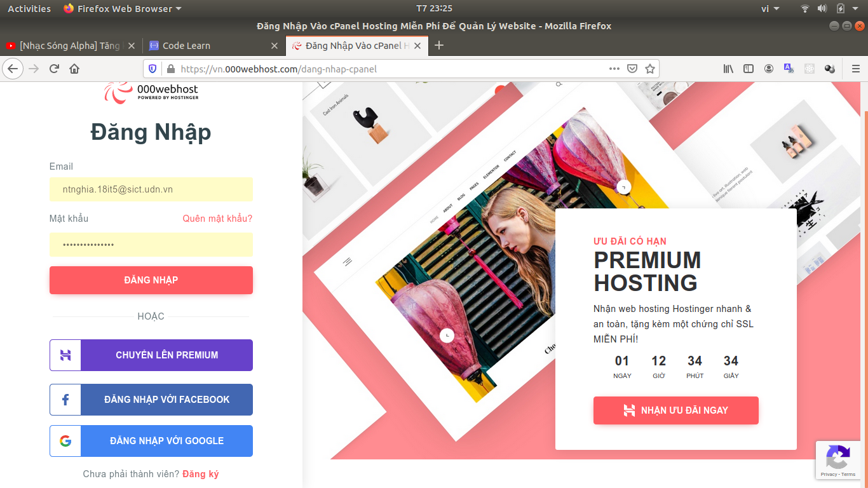Open Firefox library icon
The image size is (868, 488).
[x=728, y=69]
